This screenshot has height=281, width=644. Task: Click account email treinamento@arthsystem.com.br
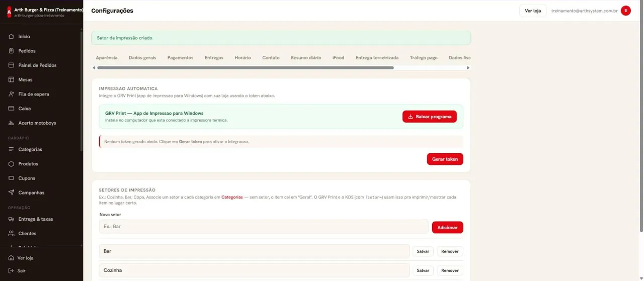584,11
